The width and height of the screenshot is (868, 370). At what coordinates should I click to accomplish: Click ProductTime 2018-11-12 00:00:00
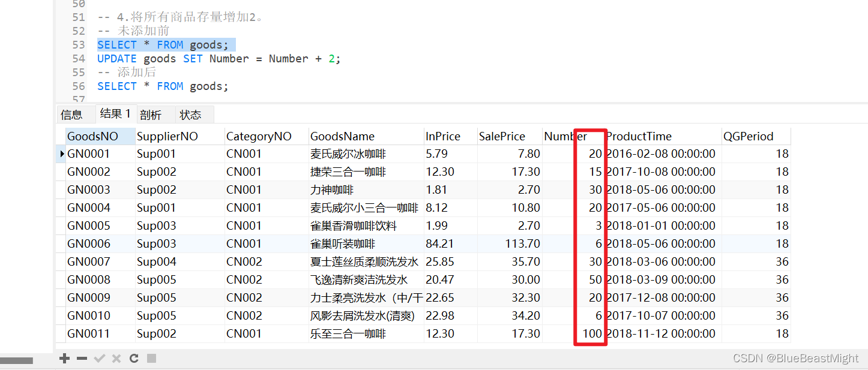tap(661, 333)
